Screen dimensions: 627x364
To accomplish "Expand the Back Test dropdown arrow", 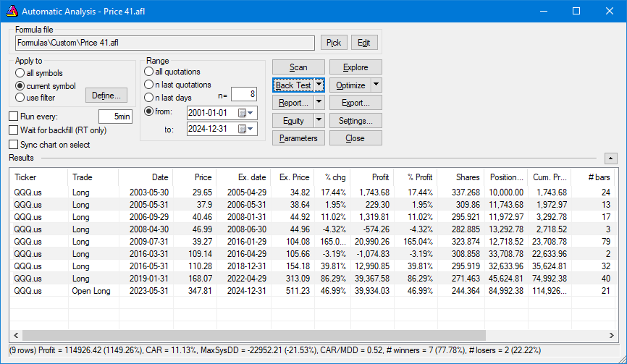I will (x=319, y=85).
